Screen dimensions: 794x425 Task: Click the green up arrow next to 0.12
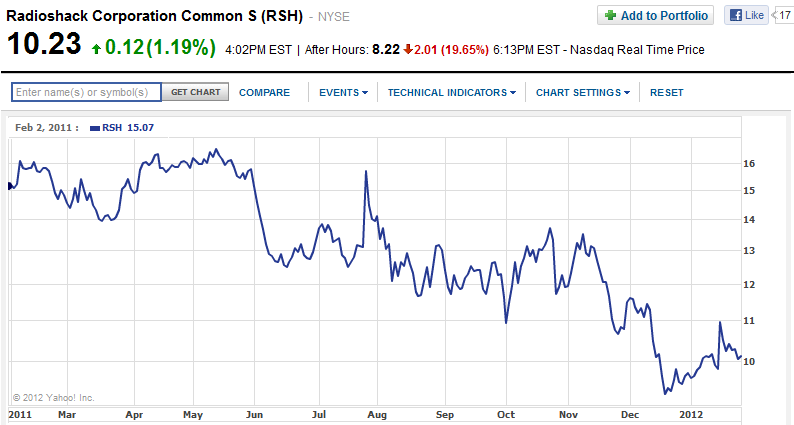pos(96,49)
